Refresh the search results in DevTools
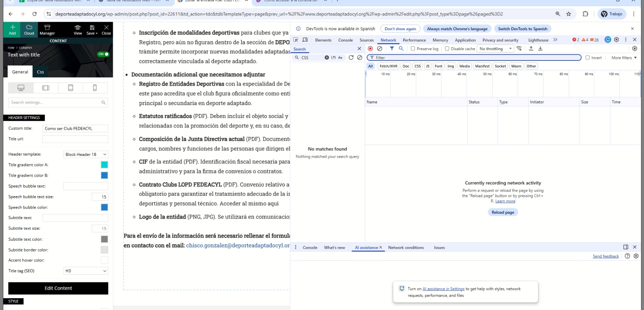 351,58
